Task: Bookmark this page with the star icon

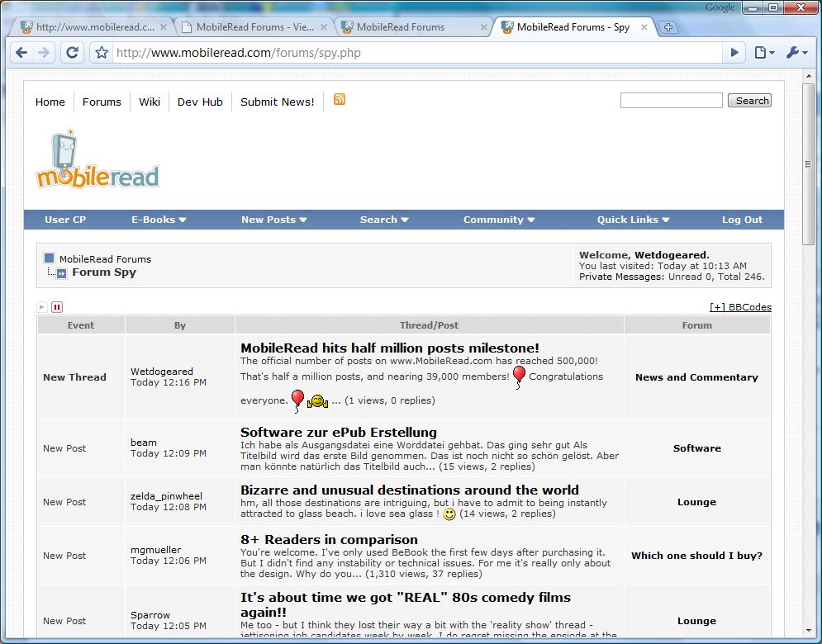Action: tap(102, 52)
